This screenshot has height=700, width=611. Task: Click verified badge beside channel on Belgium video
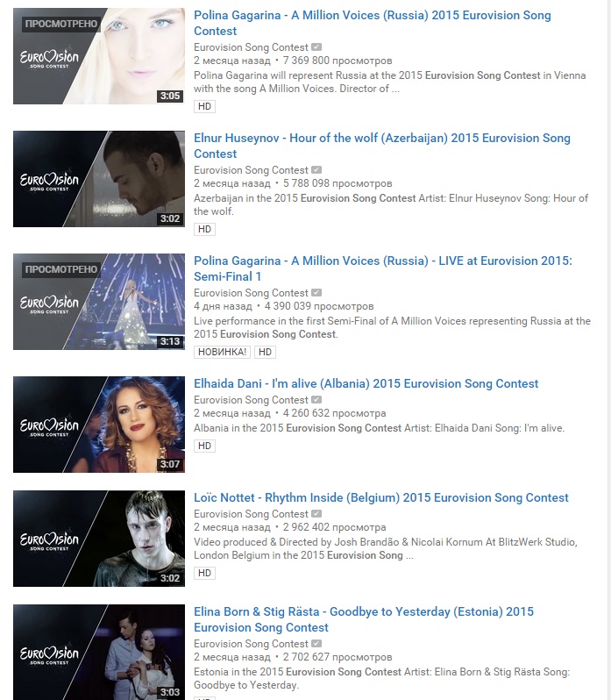point(316,513)
